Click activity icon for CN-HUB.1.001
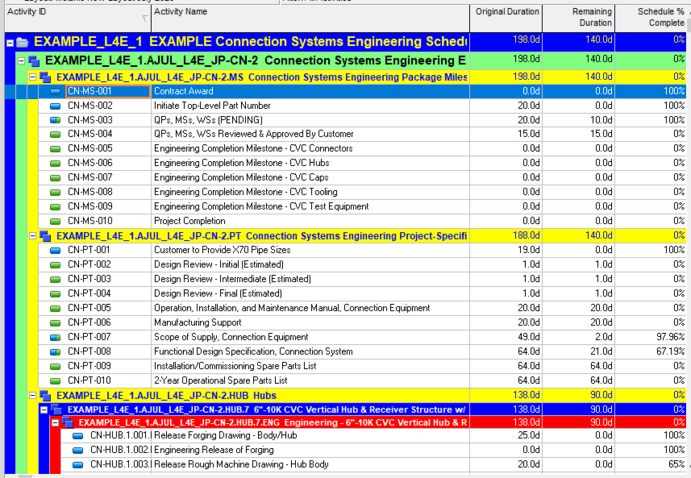This screenshot has width=691, height=478. (78, 436)
